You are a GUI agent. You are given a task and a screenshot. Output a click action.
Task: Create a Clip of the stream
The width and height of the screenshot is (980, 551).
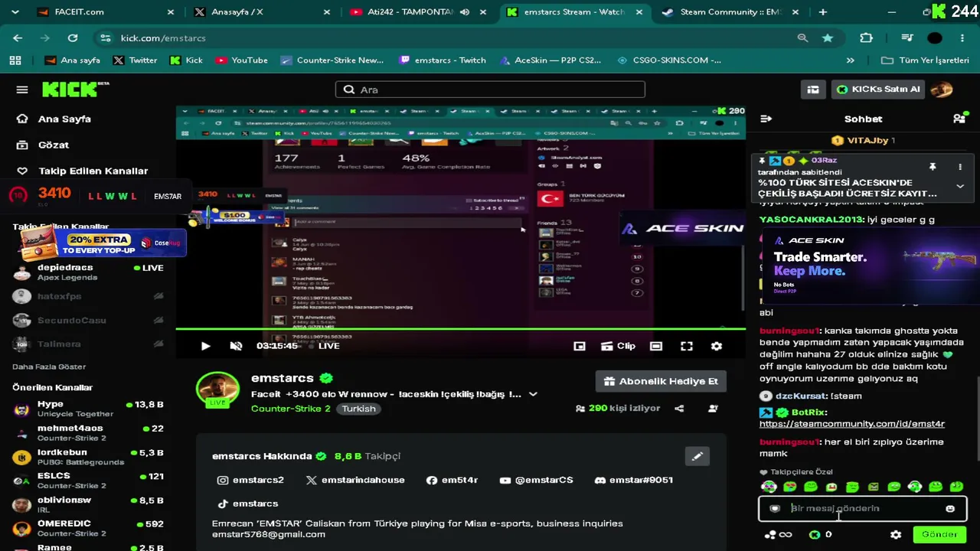point(619,346)
